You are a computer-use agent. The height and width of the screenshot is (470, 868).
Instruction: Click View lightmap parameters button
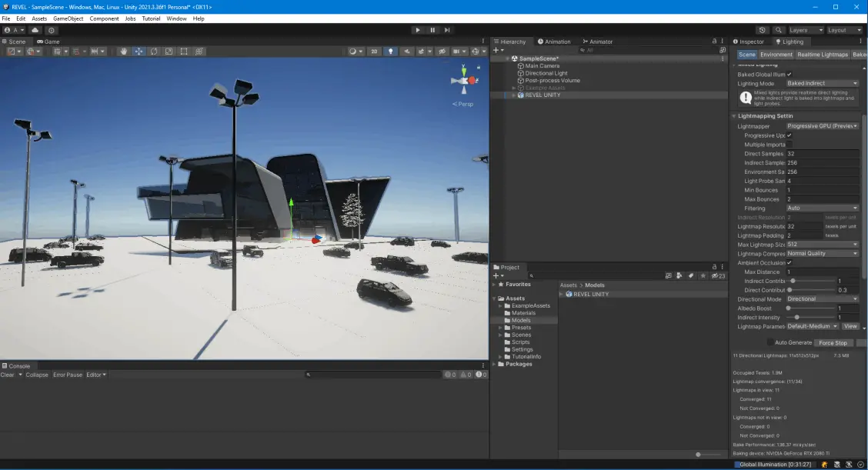[x=850, y=327]
